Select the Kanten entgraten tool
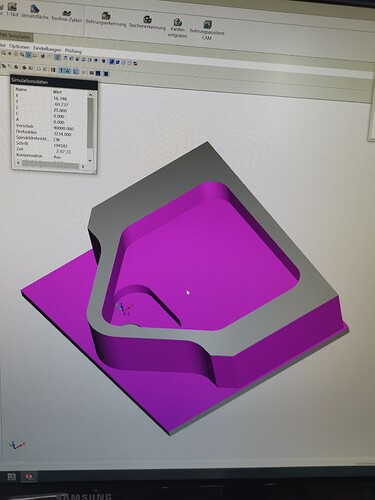This screenshot has width=375, height=500. [x=177, y=28]
